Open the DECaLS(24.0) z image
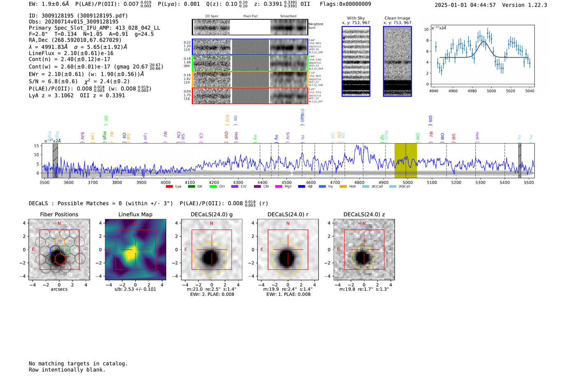This screenshot has height=392, width=576. (364, 250)
